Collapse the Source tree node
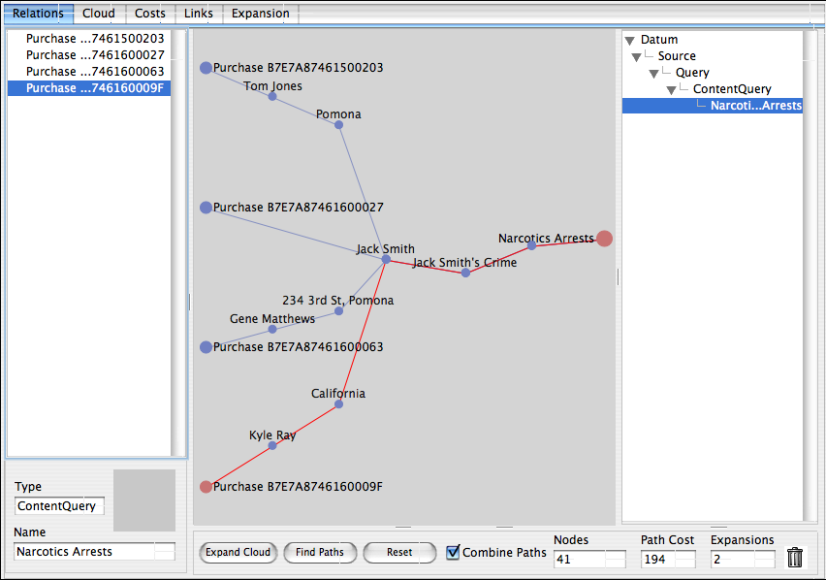The image size is (826, 580). coord(636,57)
